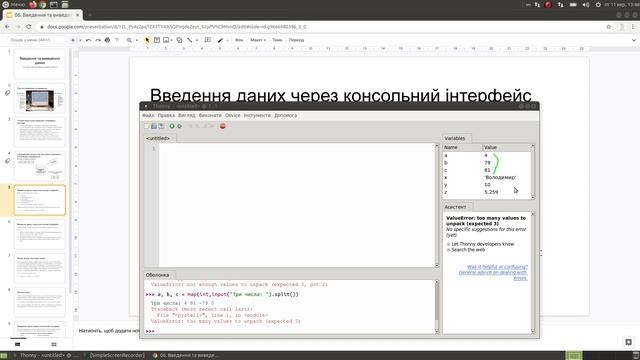Reload the page in Chrome
The width and height of the screenshot is (640, 360).
[x=29, y=27]
